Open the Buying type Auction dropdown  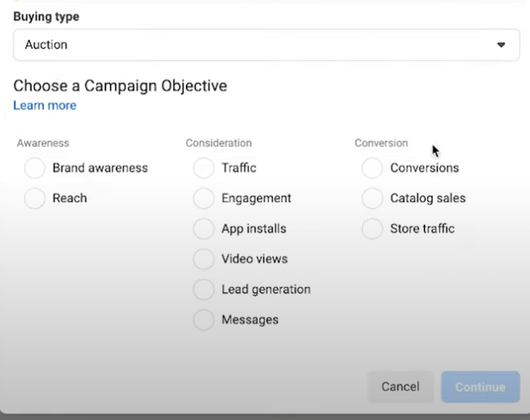266,44
